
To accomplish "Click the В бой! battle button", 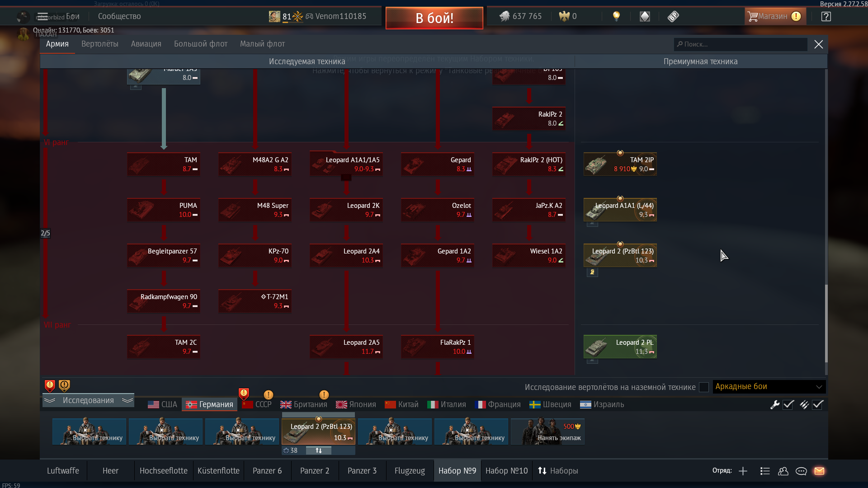I will point(434,18).
